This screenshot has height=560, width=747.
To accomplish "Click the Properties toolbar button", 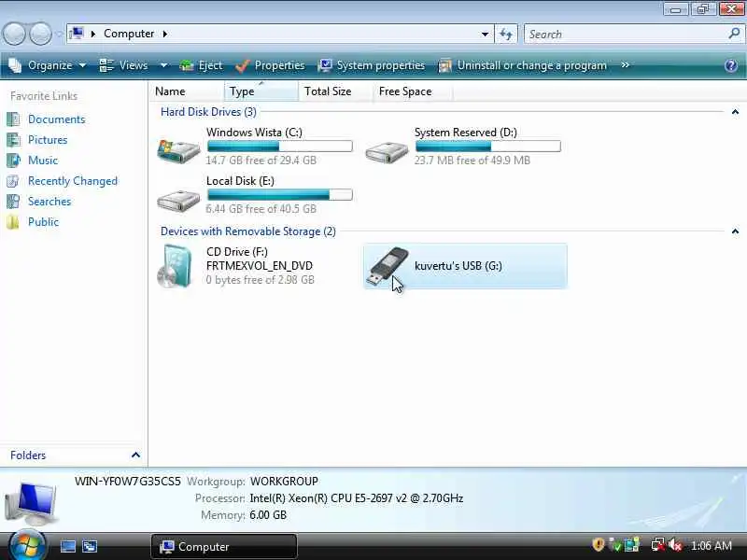I will (270, 65).
